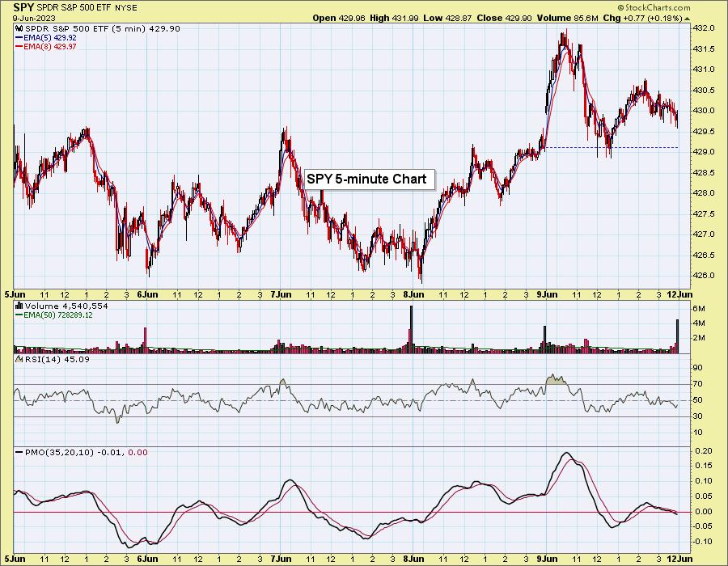Click the SPDR S&P 500 ETF NYSE title
The image size is (728, 566).
point(87,8)
